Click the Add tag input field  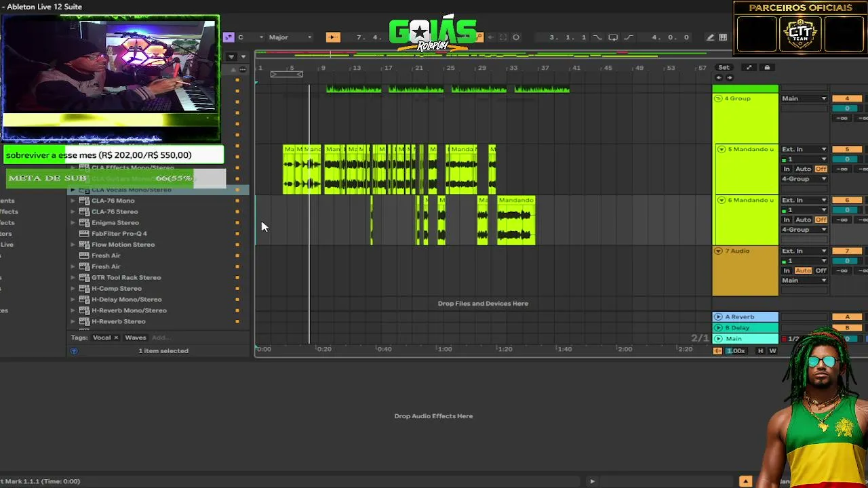point(160,338)
